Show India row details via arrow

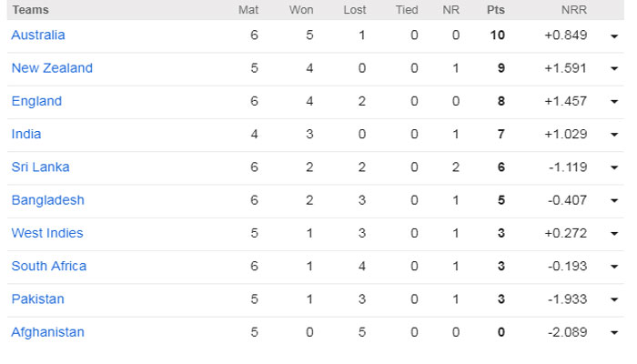[615, 136]
